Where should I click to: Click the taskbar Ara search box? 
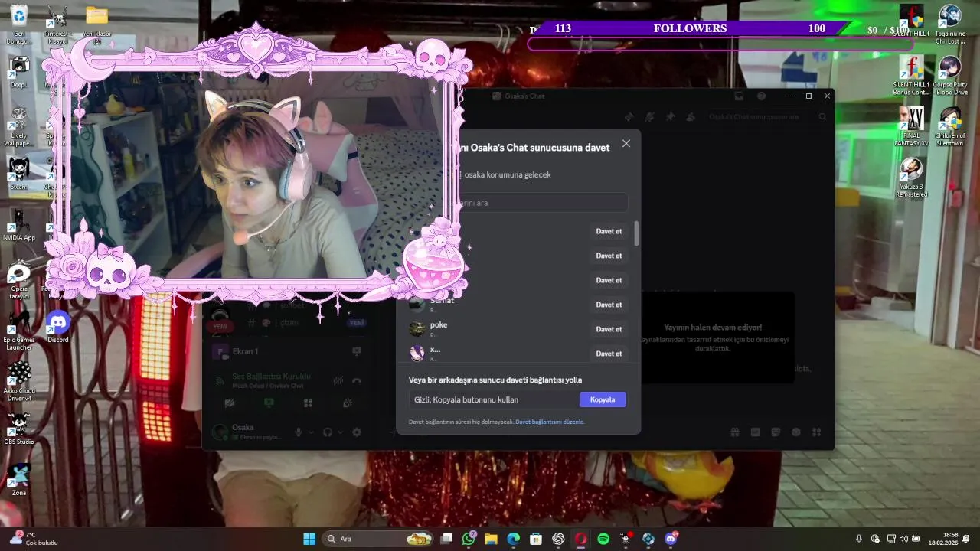pyautogui.click(x=378, y=539)
